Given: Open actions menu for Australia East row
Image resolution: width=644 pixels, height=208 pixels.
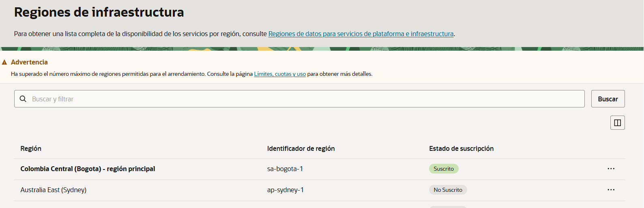Looking at the screenshot, I should click(x=611, y=190).
